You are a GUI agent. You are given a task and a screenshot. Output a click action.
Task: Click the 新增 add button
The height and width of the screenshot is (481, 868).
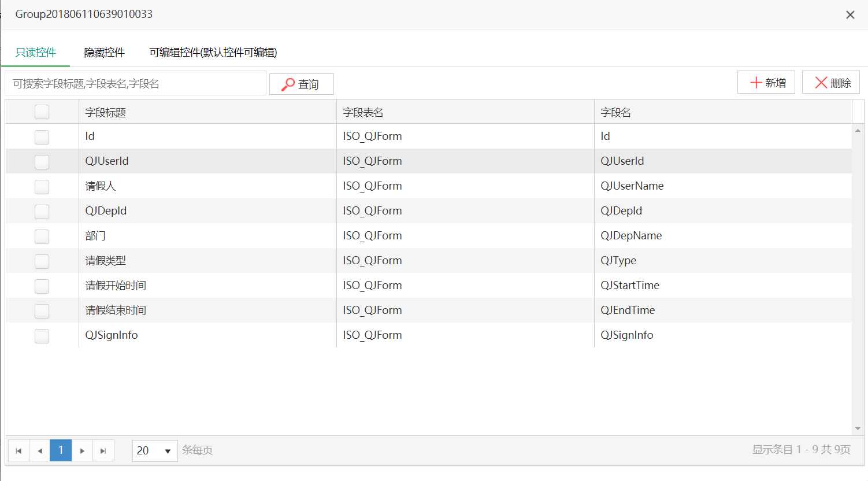tap(766, 83)
